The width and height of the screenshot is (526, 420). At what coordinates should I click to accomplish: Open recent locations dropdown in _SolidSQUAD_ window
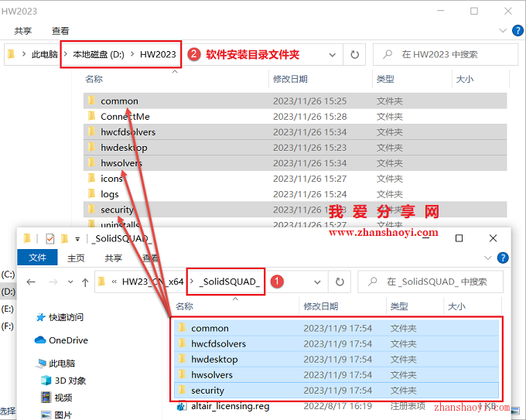[x=70, y=282]
